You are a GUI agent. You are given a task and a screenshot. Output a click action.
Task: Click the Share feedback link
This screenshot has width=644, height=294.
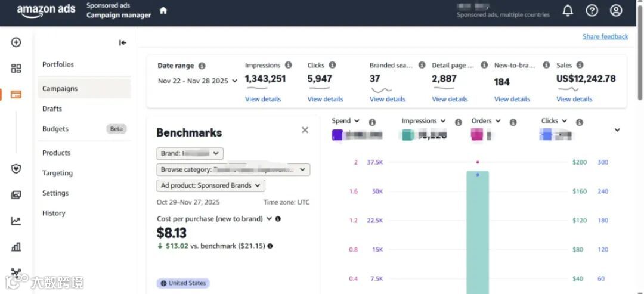[x=605, y=36]
